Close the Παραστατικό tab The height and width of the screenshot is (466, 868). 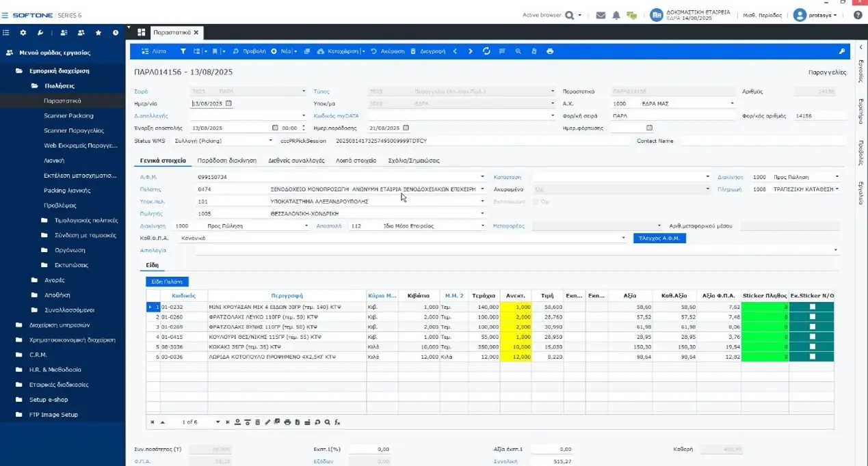(196, 32)
